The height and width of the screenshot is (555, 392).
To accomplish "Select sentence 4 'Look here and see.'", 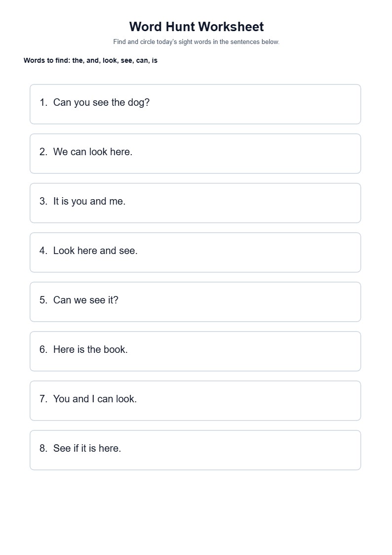I will 195,253.
